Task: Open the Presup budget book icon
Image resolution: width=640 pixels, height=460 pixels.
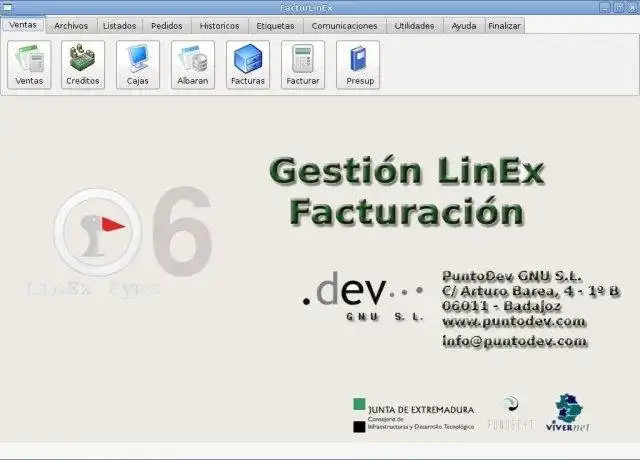Action: pyautogui.click(x=358, y=64)
